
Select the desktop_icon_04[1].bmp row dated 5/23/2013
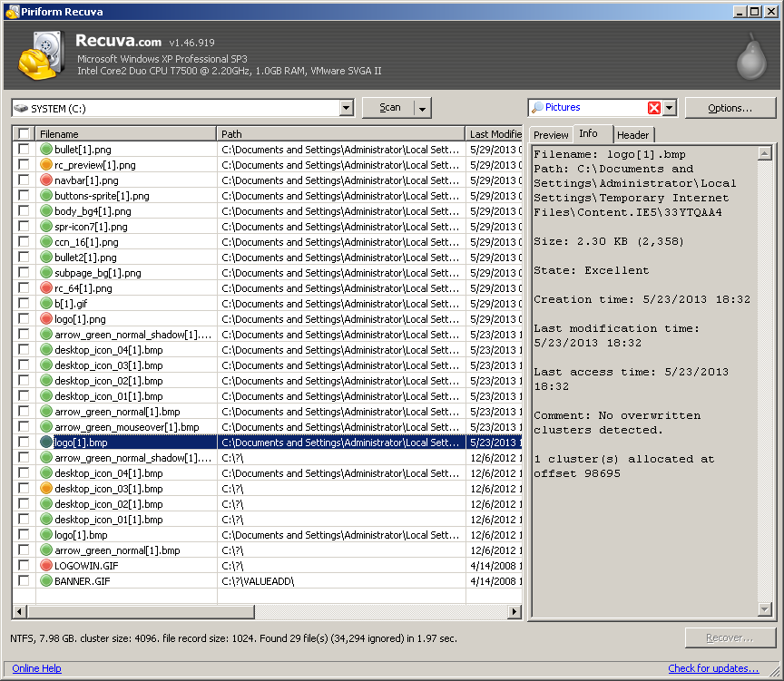267,350
